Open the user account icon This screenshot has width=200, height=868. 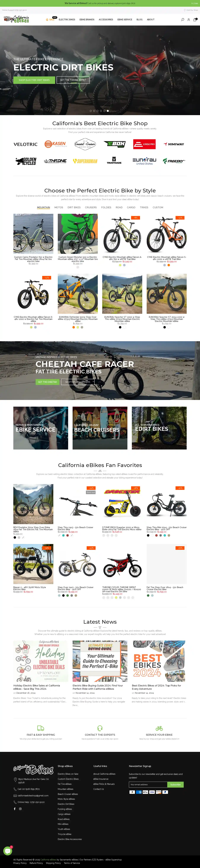(189, 20)
